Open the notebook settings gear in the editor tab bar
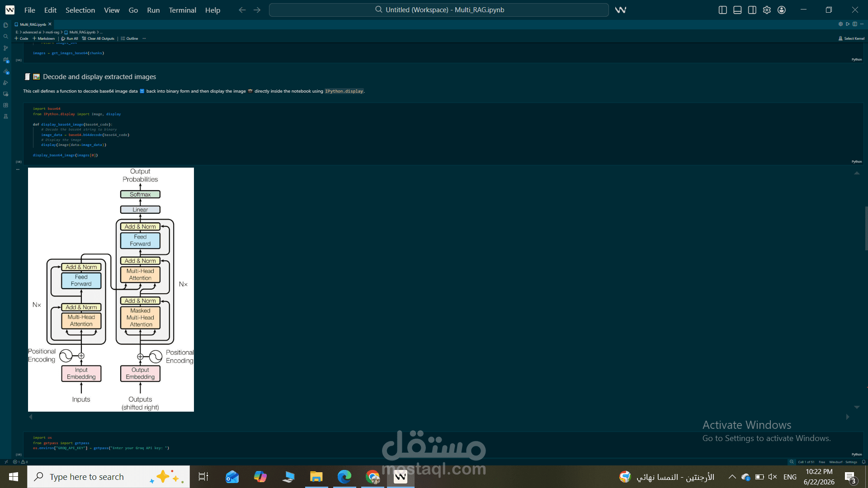Image resolution: width=868 pixels, height=488 pixels. click(x=841, y=24)
